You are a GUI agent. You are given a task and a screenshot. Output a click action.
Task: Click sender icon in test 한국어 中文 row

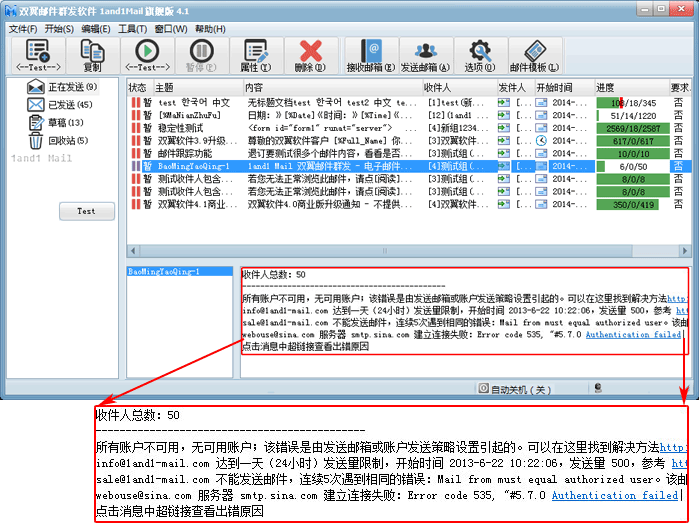(x=504, y=103)
